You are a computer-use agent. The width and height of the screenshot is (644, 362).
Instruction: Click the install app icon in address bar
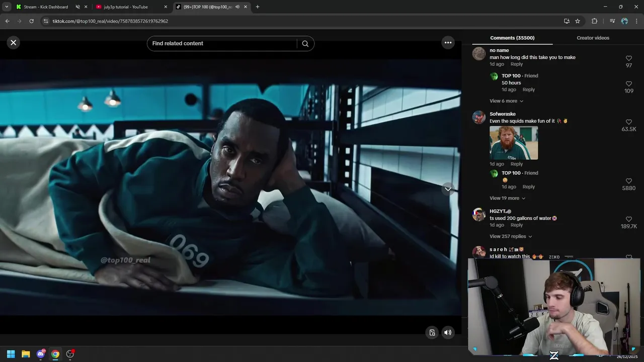coord(567,21)
